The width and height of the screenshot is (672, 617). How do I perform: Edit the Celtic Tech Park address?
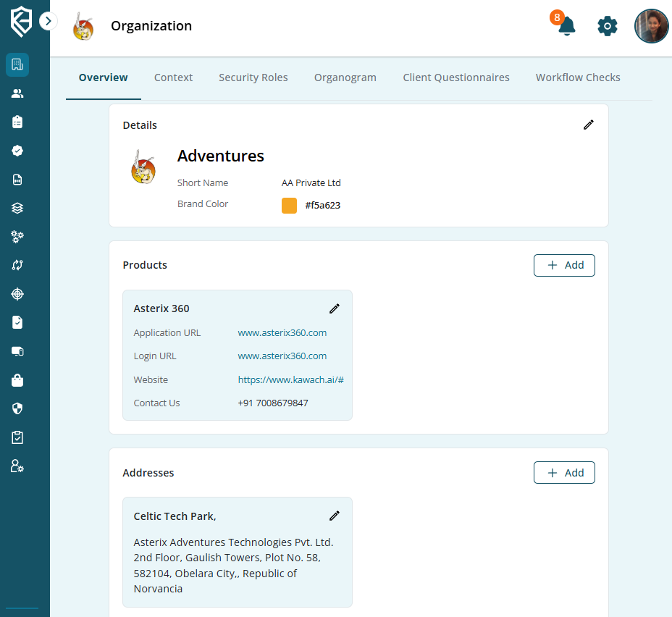334,516
